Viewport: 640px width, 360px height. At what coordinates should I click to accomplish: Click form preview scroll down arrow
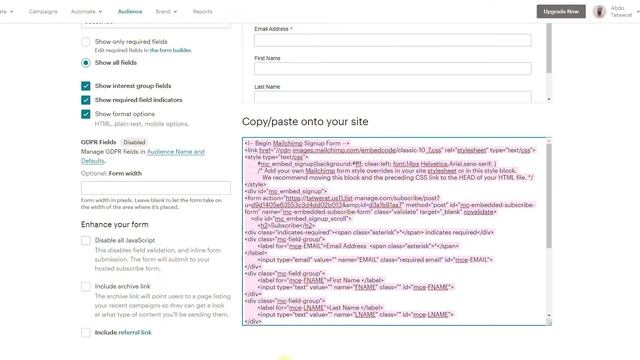(549, 99)
